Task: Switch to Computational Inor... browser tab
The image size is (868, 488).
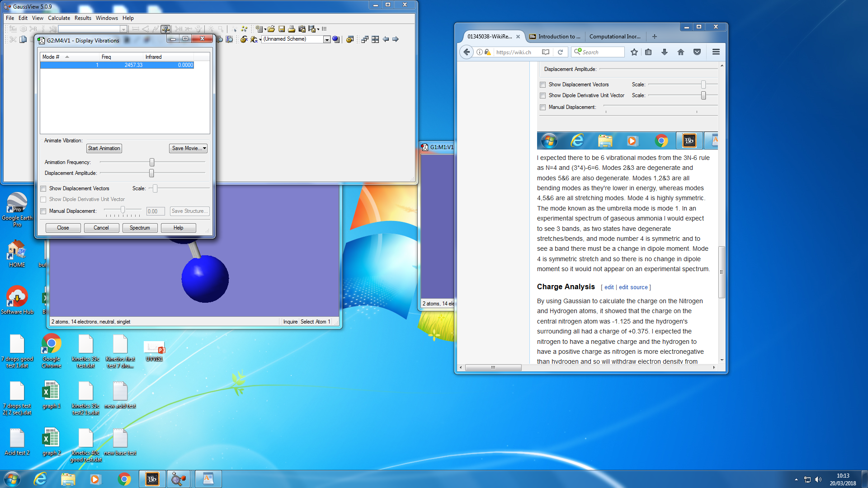Action: pos(614,37)
